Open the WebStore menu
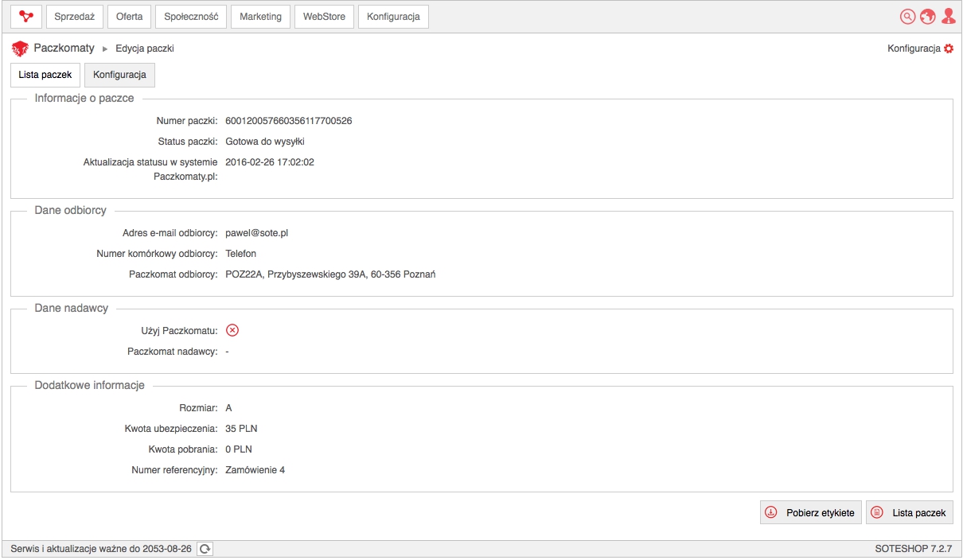 click(x=324, y=17)
